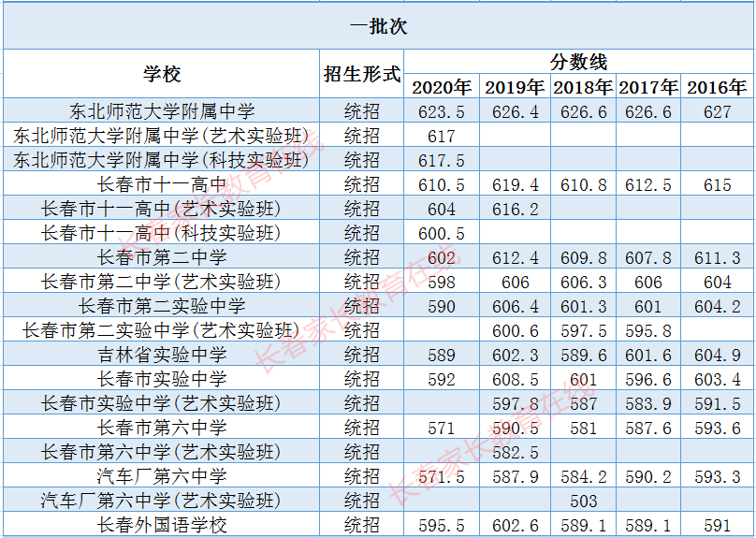
Task: Select the 2016年 column header
Action: 717,88
